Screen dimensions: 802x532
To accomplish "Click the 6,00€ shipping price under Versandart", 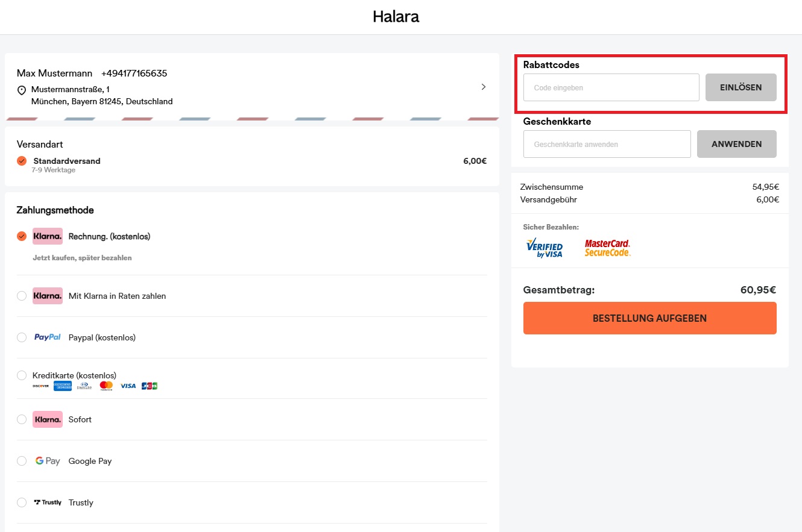I will click(475, 161).
